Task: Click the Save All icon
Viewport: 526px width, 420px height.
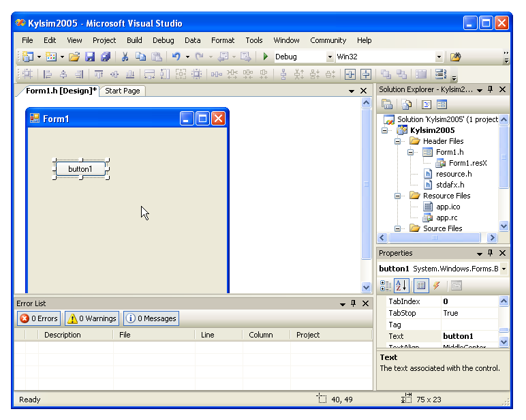Action: (106, 57)
